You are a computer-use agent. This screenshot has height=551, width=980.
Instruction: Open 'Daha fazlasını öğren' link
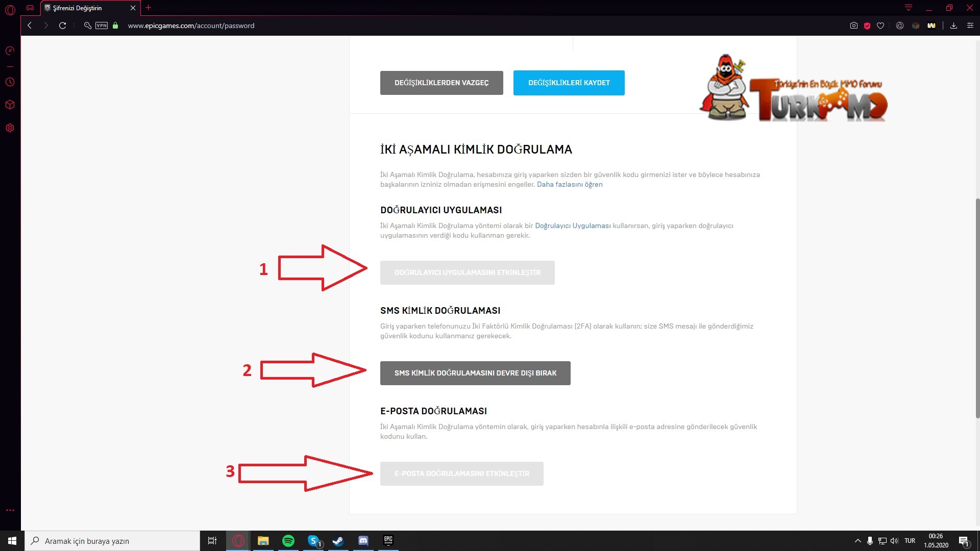point(570,185)
